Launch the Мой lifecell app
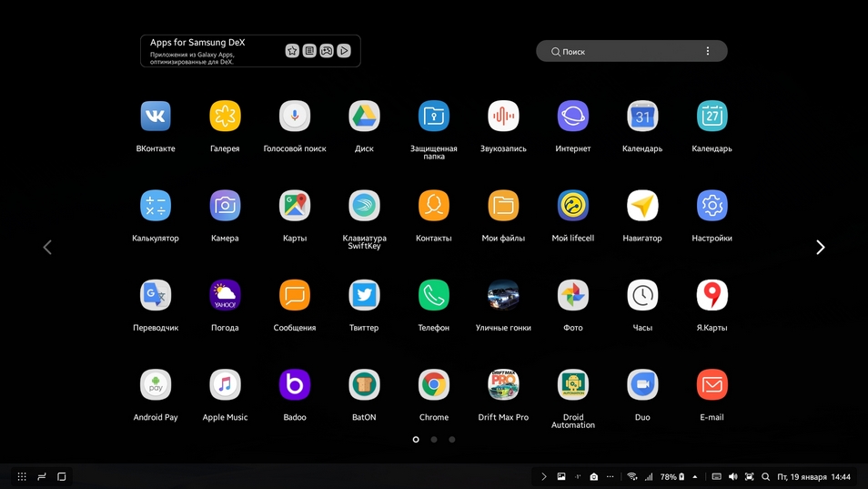Image resolution: width=868 pixels, height=489 pixels. click(x=573, y=206)
